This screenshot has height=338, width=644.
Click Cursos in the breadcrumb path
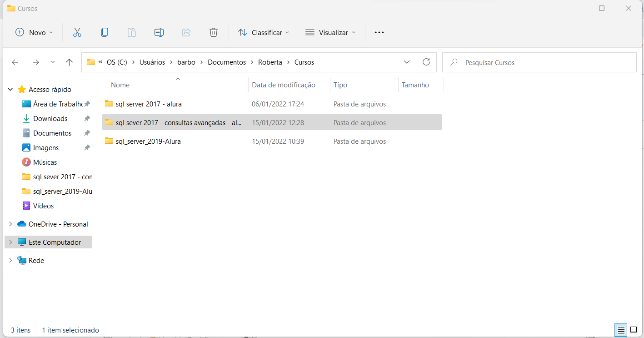coord(304,62)
